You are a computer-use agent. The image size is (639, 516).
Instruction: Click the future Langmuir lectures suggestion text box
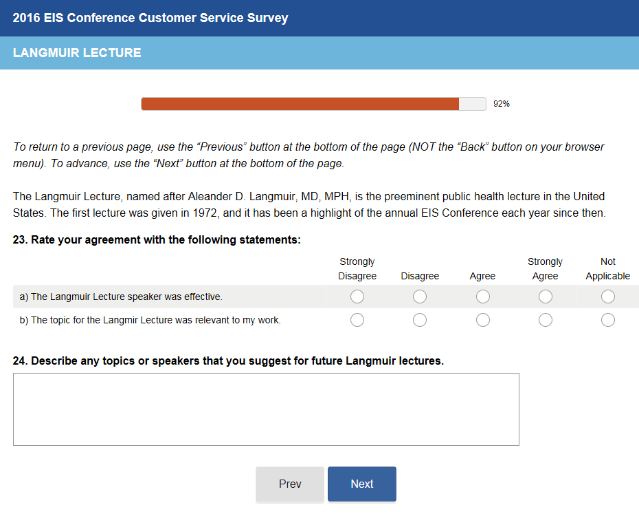tap(266, 409)
